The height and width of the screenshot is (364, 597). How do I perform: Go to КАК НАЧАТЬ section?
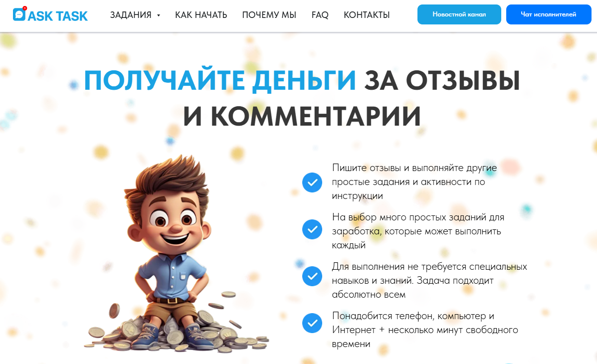(x=201, y=15)
